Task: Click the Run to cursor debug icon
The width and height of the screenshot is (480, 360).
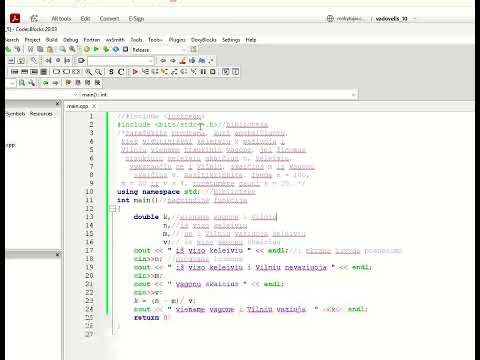Action: (x=145, y=72)
